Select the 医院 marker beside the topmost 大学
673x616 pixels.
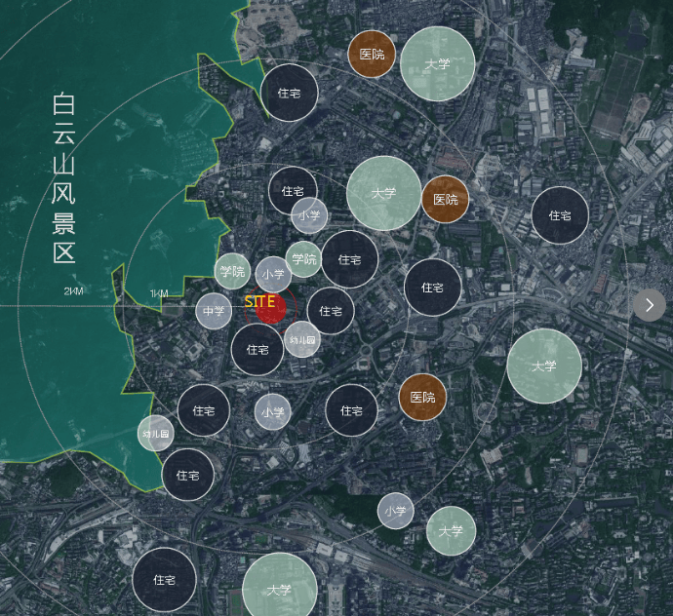point(372,55)
